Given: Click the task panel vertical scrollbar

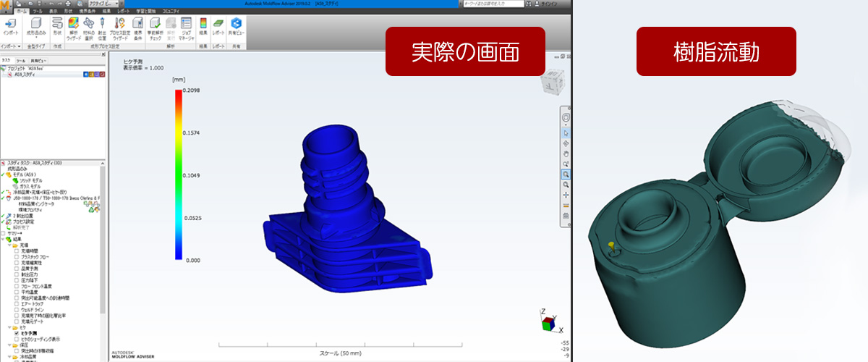Looking at the screenshot, I should tap(103, 239).
